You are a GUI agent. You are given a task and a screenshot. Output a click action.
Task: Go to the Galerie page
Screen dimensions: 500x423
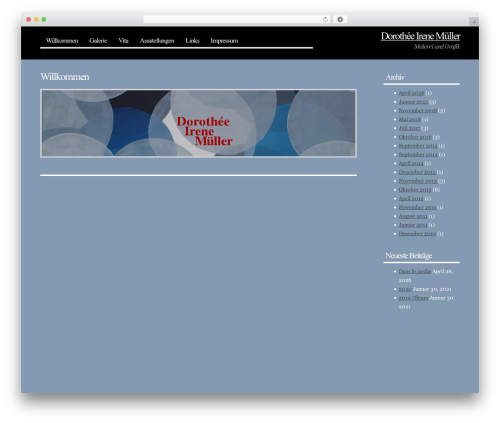[98, 41]
